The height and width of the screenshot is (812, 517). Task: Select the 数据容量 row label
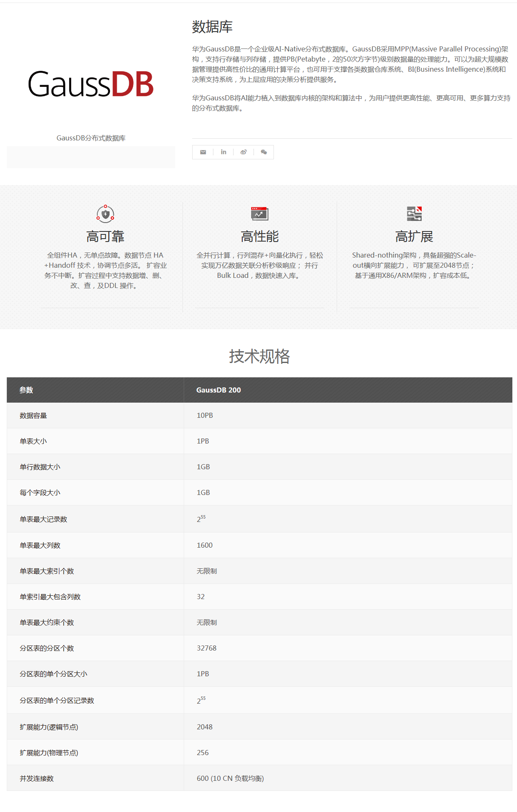tap(33, 416)
